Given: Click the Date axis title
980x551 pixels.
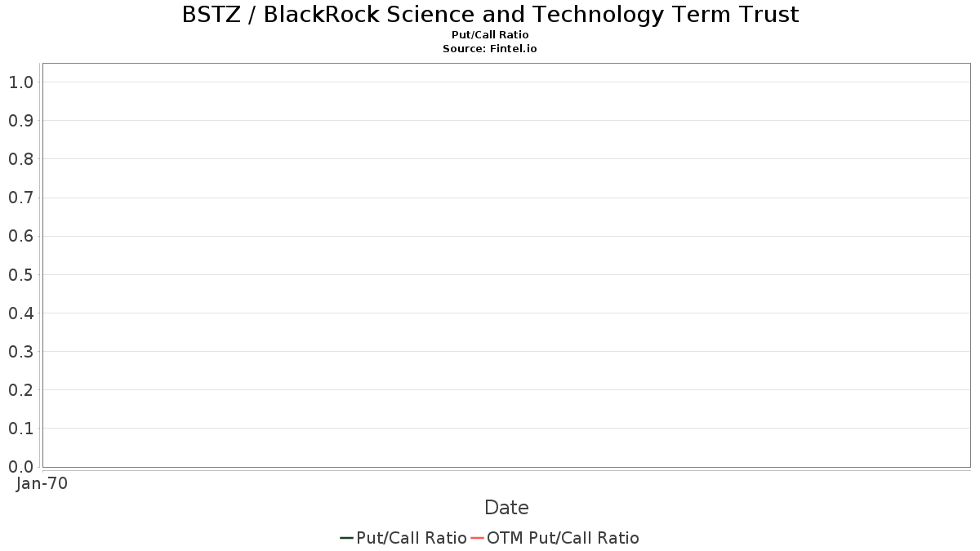Looking at the screenshot, I should coord(506,508).
